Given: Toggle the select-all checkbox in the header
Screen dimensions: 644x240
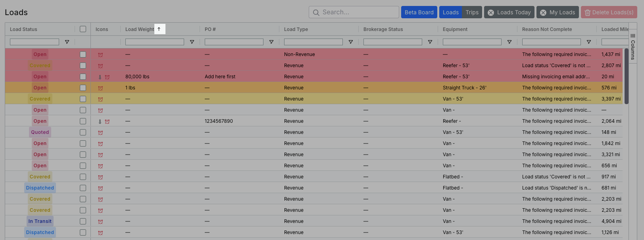Looking at the screenshot, I should [83, 29].
